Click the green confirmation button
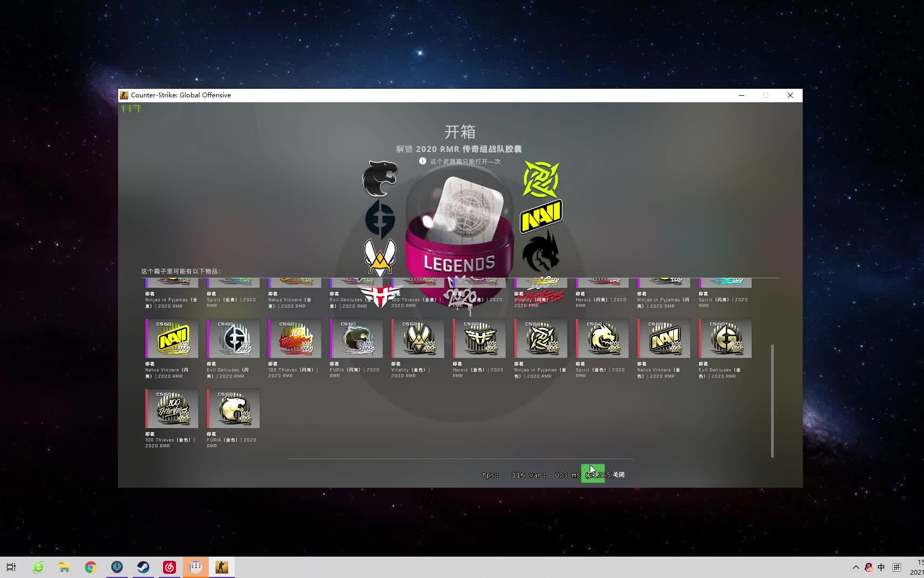This screenshot has height=578, width=924. pos(594,474)
